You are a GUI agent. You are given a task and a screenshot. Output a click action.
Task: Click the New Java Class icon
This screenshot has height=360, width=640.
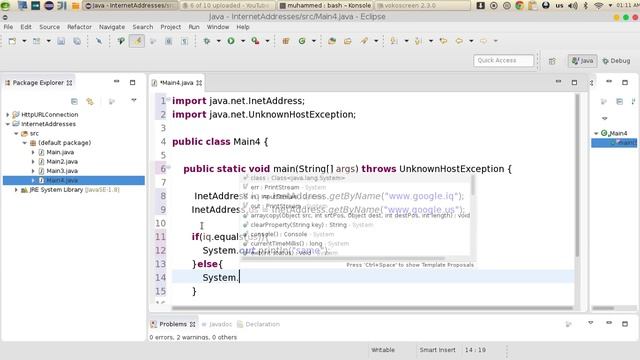[302, 41]
